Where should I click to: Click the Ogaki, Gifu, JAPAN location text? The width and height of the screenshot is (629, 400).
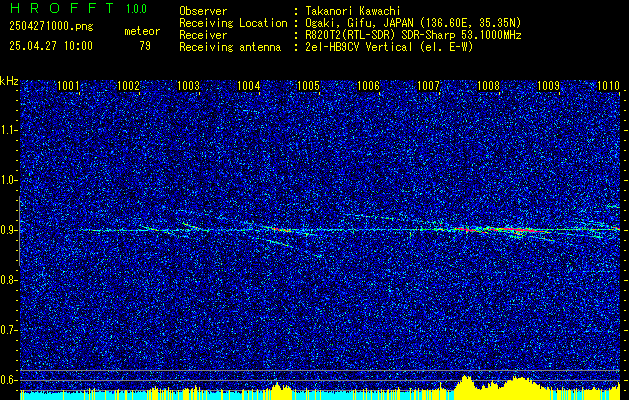(413, 23)
